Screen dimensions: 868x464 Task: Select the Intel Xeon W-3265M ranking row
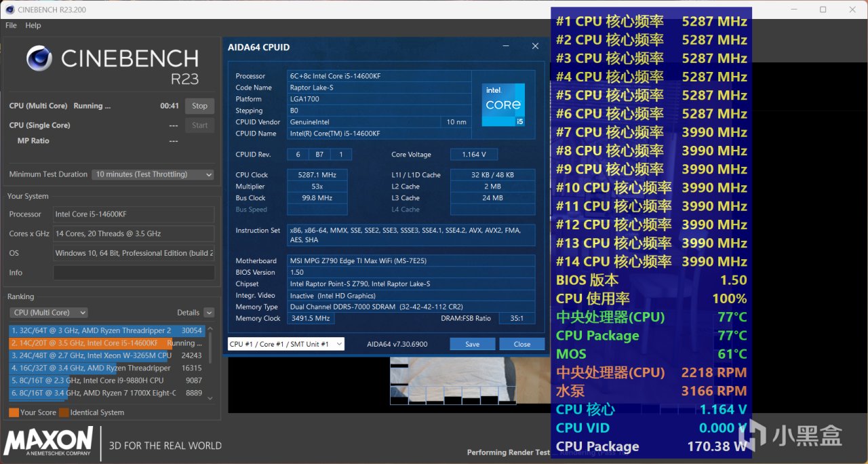(106, 355)
